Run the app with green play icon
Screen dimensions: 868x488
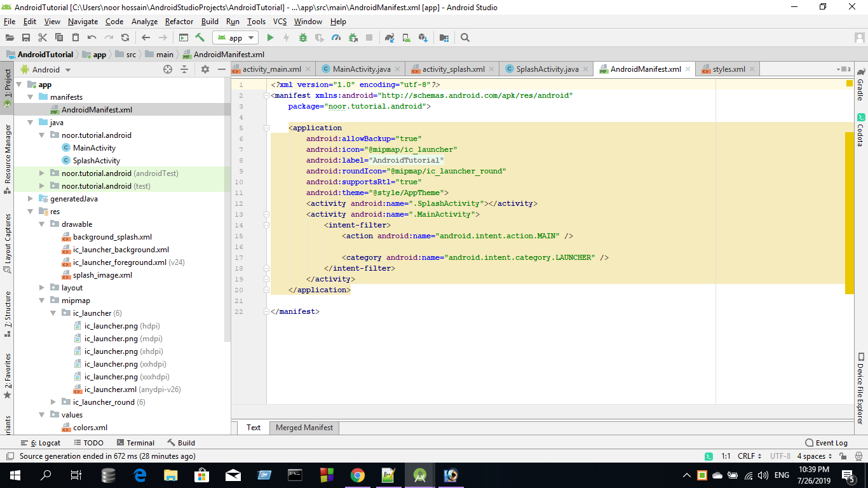(270, 37)
